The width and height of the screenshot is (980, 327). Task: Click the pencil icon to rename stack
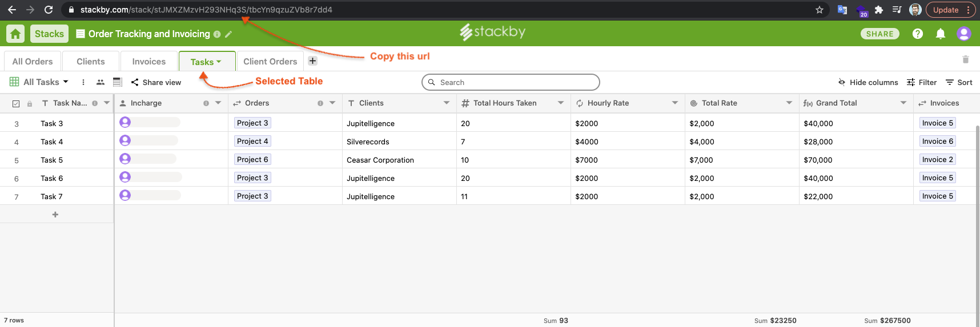(x=228, y=34)
